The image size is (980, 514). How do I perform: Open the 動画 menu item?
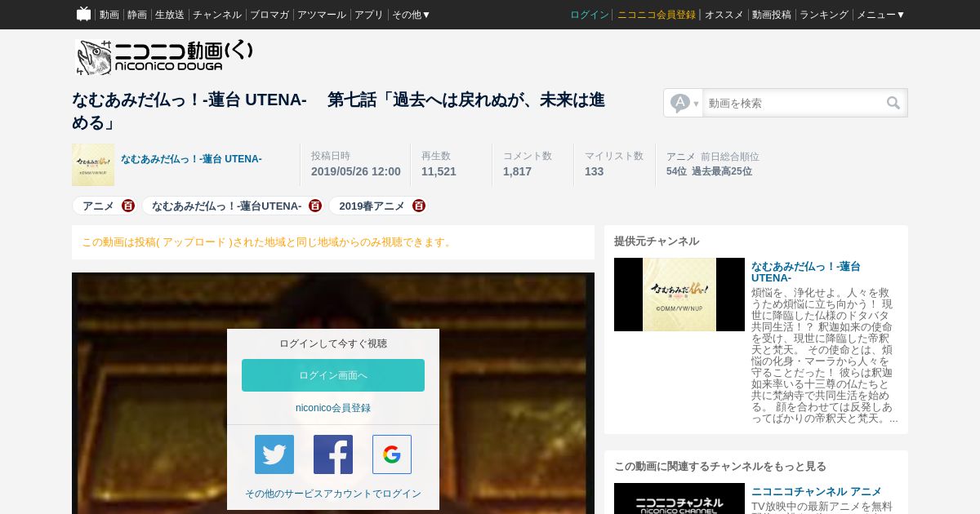point(109,15)
